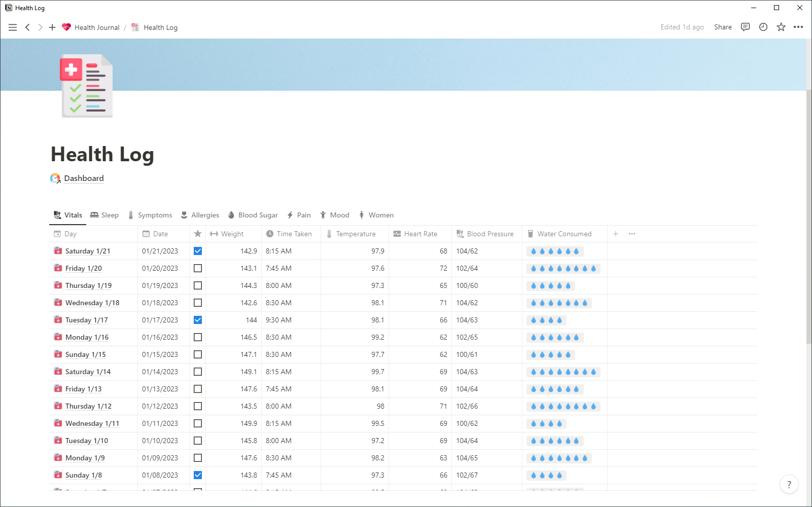Favorite this page with the star icon
Image resolution: width=812 pixels, height=507 pixels.
pyautogui.click(x=781, y=27)
